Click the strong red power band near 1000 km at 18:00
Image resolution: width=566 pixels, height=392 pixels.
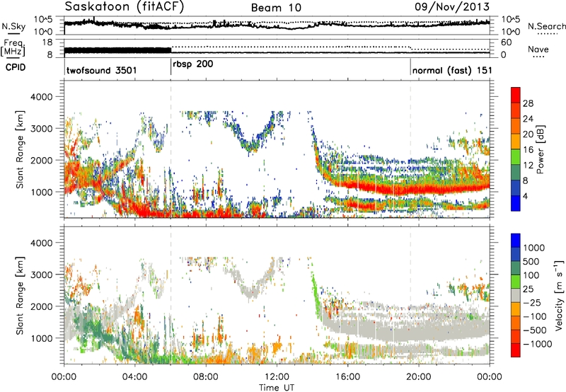383,189
